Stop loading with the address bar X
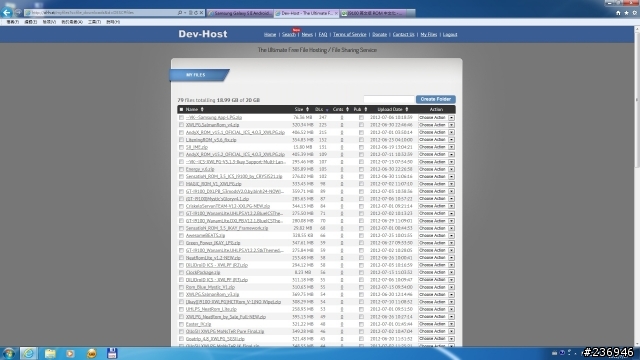The height and width of the screenshot is (360, 640). (201, 13)
